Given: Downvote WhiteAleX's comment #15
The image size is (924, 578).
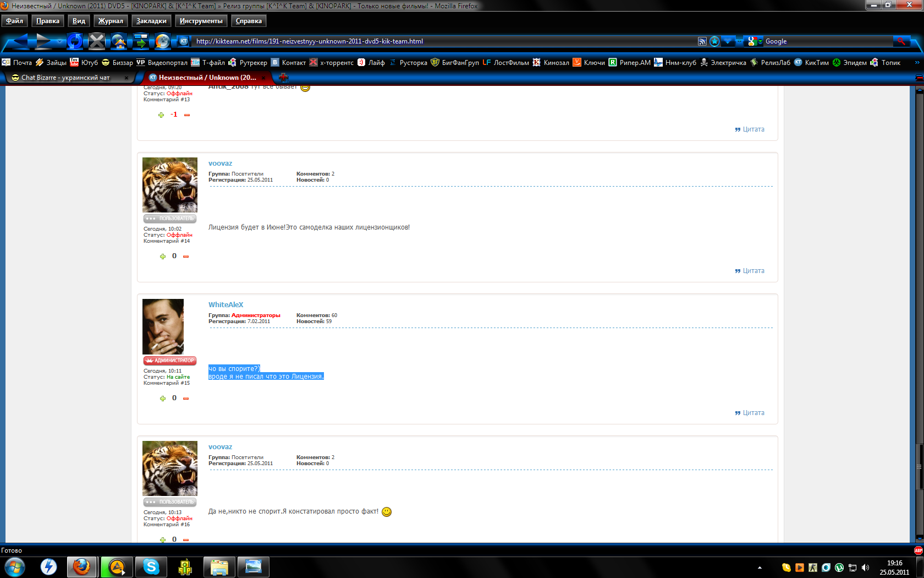Looking at the screenshot, I should pyautogui.click(x=186, y=399).
